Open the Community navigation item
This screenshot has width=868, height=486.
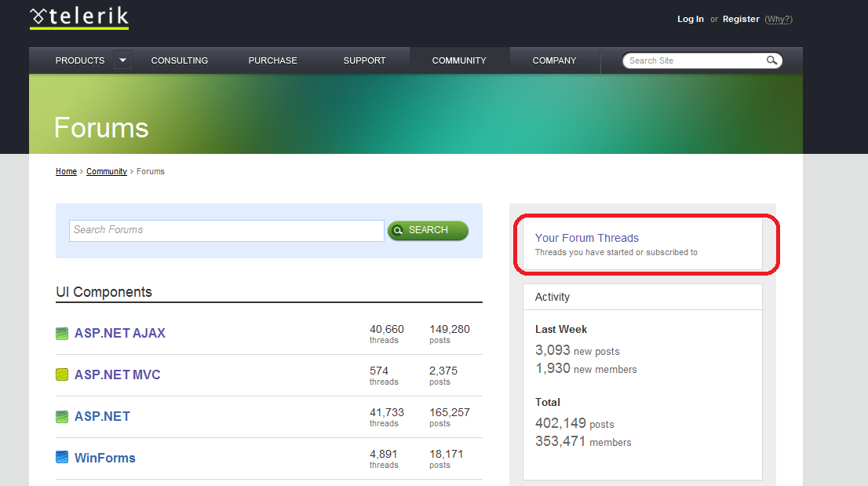point(459,60)
